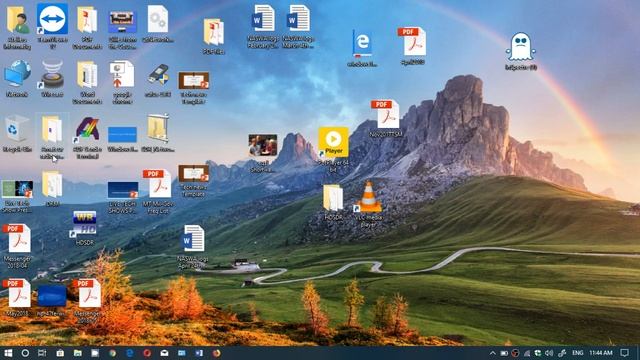Open the PDF Files folder below the rainbow

tap(213, 32)
